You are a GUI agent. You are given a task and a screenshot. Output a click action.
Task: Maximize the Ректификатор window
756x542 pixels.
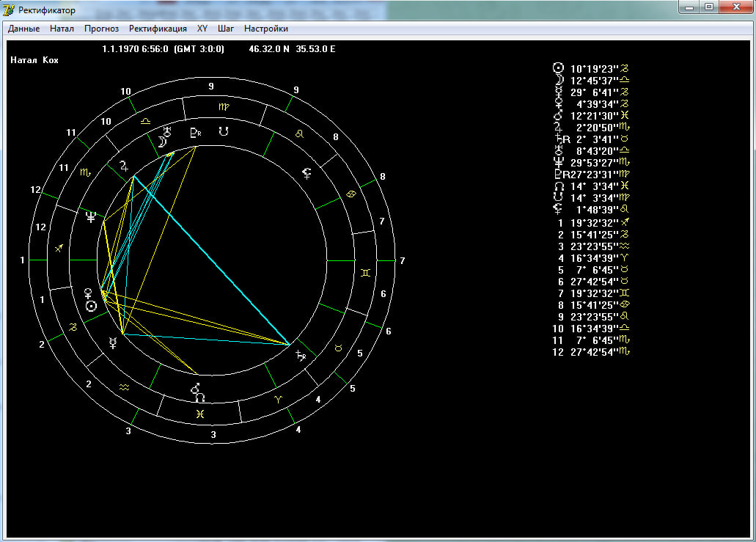click(x=708, y=7)
